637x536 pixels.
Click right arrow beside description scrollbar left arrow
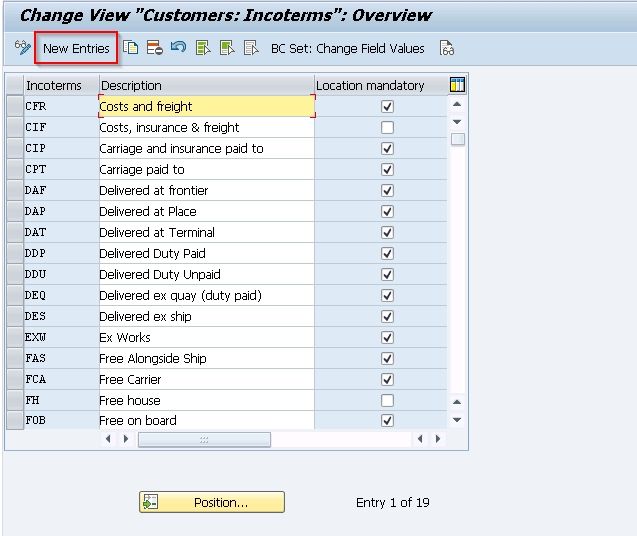point(126,439)
